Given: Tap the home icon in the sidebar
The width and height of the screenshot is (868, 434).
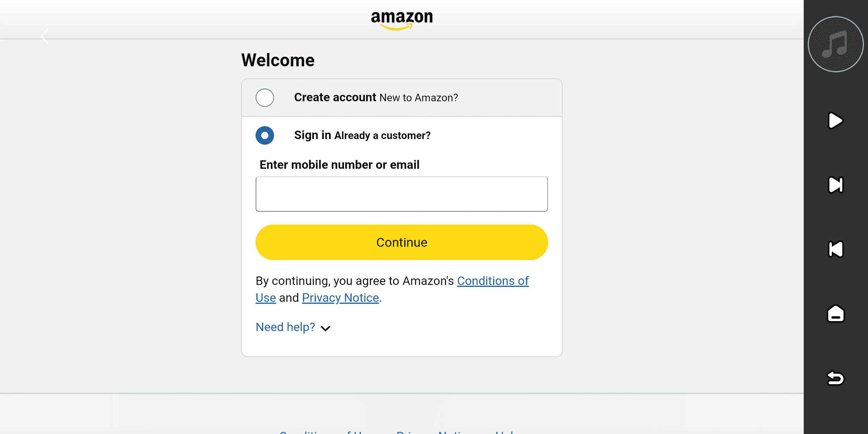Looking at the screenshot, I should [x=835, y=313].
